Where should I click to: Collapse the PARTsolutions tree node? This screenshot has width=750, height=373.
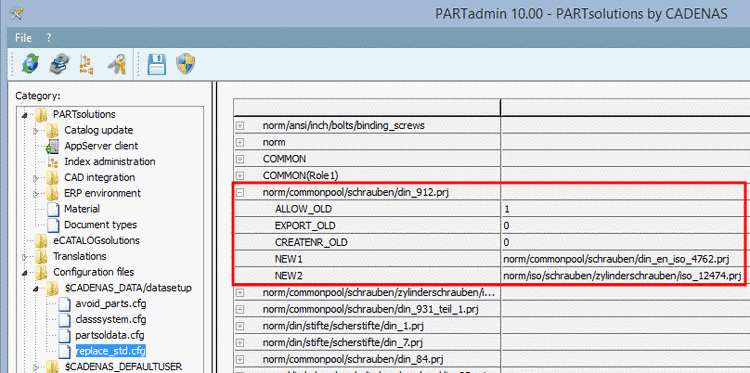25,115
